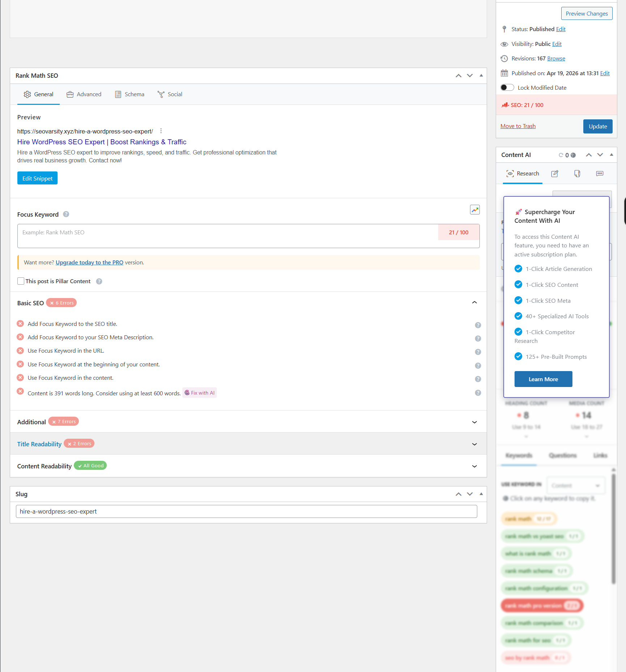Open snippet preview three-dot menu
The image size is (626, 672).
(161, 131)
